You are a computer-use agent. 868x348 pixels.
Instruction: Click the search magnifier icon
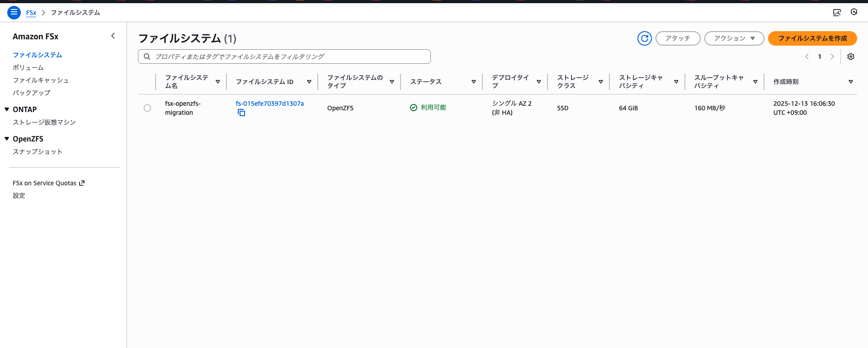pyautogui.click(x=147, y=56)
